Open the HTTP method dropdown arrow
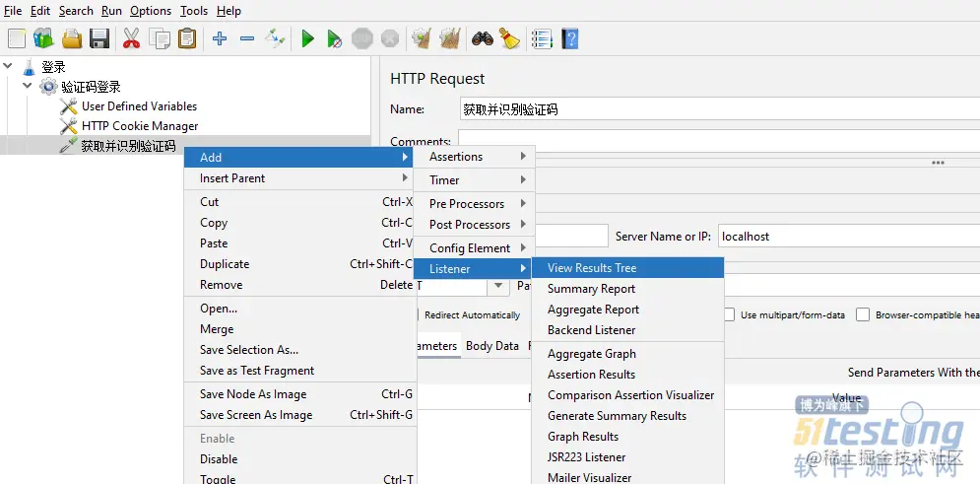The height and width of the screenshot is (484, 980). pos(498,286)
